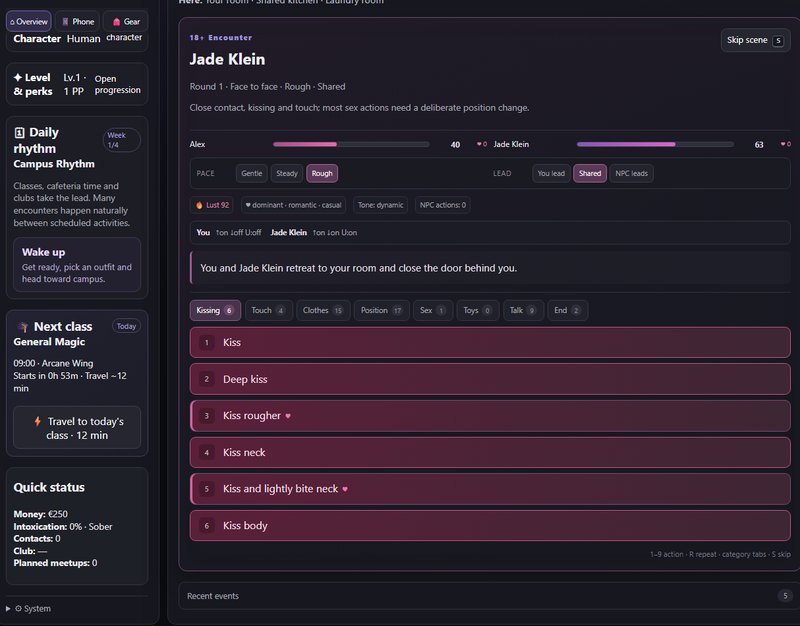
Task: Click the Jade Klein heading
Action: tap(227, 59)
